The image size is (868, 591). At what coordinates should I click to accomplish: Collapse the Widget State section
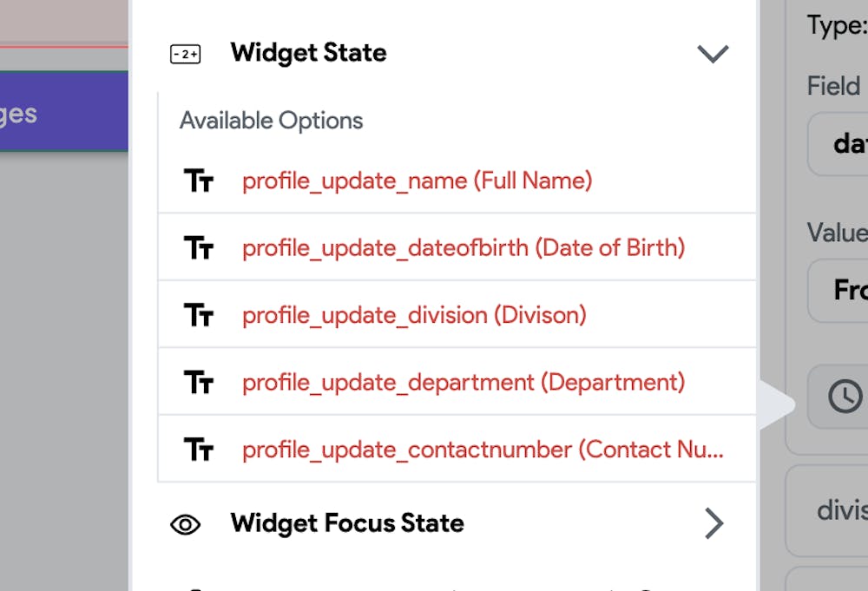click(713, 53)
